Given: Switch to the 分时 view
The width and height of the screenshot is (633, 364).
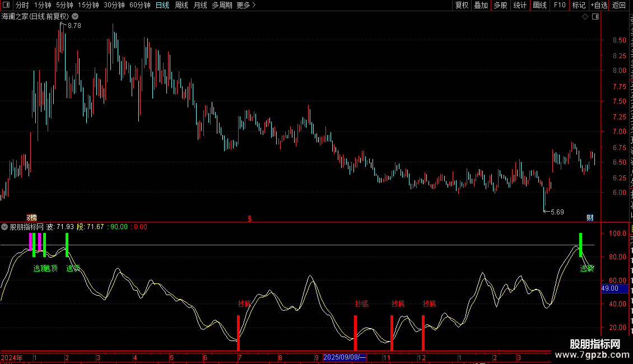Looking at the screenshot, I should click(22, 5).
